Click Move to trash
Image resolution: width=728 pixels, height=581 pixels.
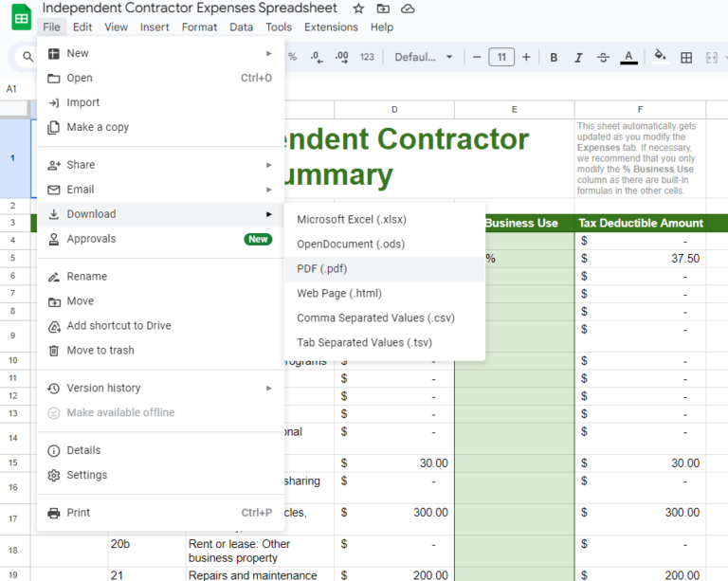pos(160,351)
